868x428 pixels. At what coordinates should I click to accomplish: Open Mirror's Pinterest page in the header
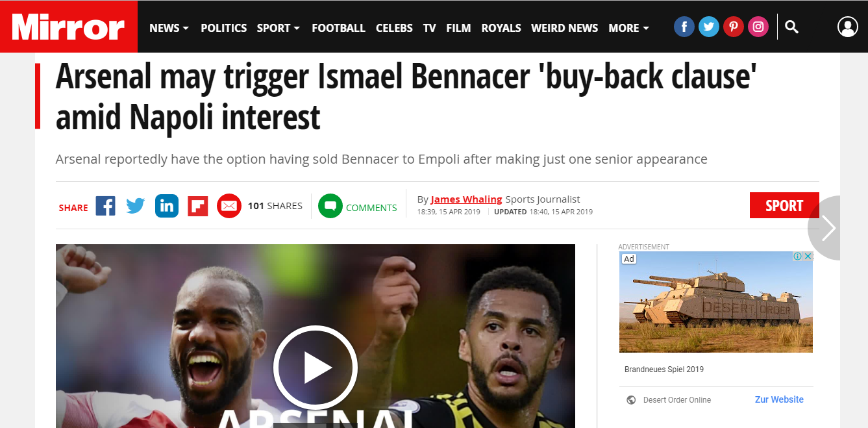tap(733, 27)
